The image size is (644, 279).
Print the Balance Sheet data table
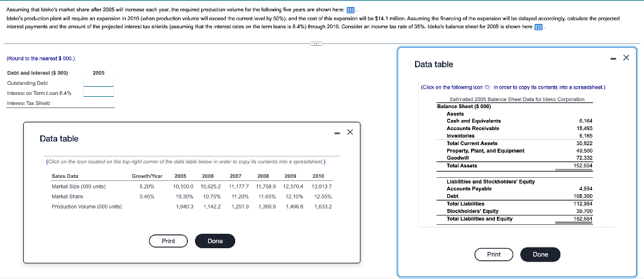pyautogui.click(x=494, y=254)
